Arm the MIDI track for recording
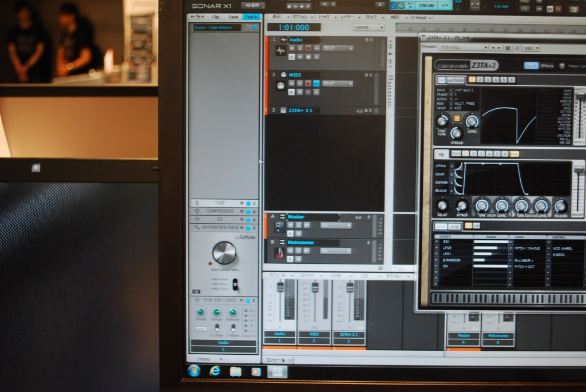The height and width of the screenshot is (392, 586). (308, 84)
